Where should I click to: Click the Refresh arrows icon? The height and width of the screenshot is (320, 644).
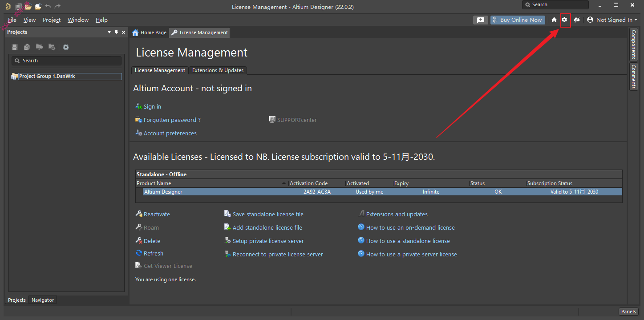coord(139,253)
